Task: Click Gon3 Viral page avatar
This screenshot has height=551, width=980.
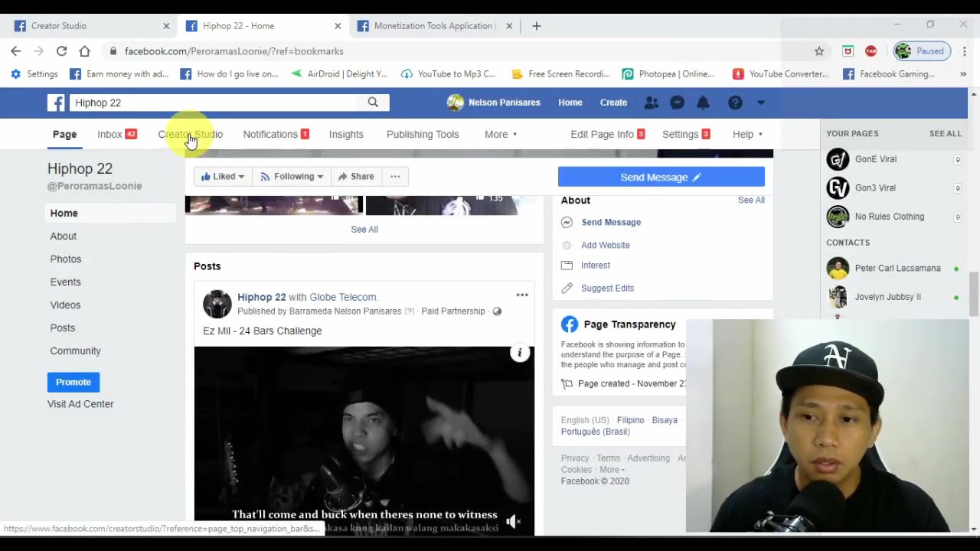Action: pyautogui.click(x=838, y=187)
